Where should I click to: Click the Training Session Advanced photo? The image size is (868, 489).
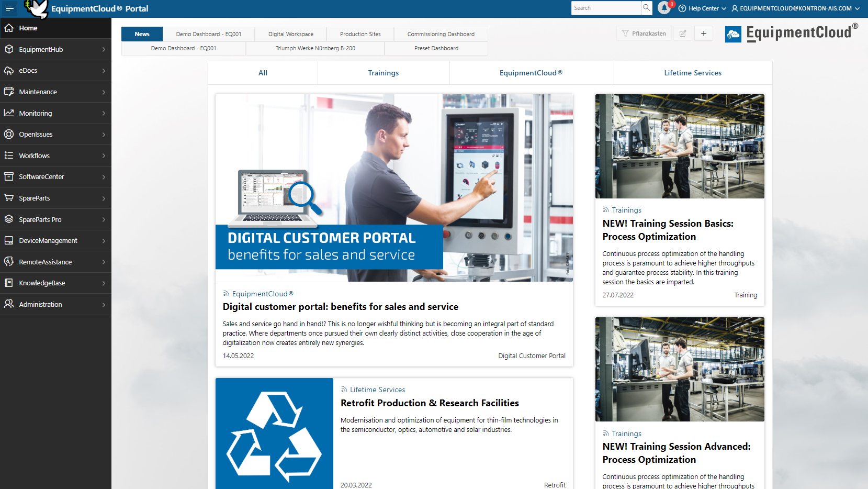click(680, 369)
